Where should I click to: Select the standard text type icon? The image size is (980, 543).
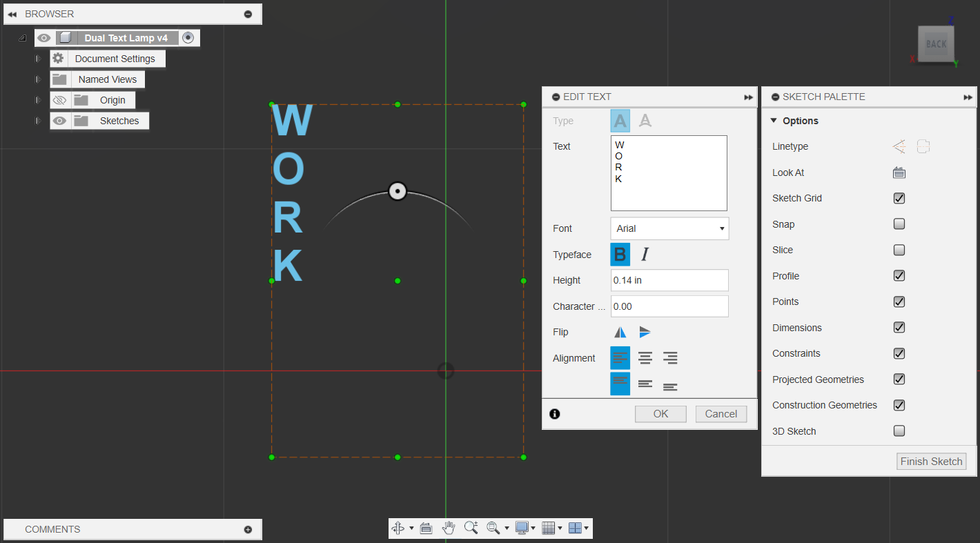(x=620, y=121)
